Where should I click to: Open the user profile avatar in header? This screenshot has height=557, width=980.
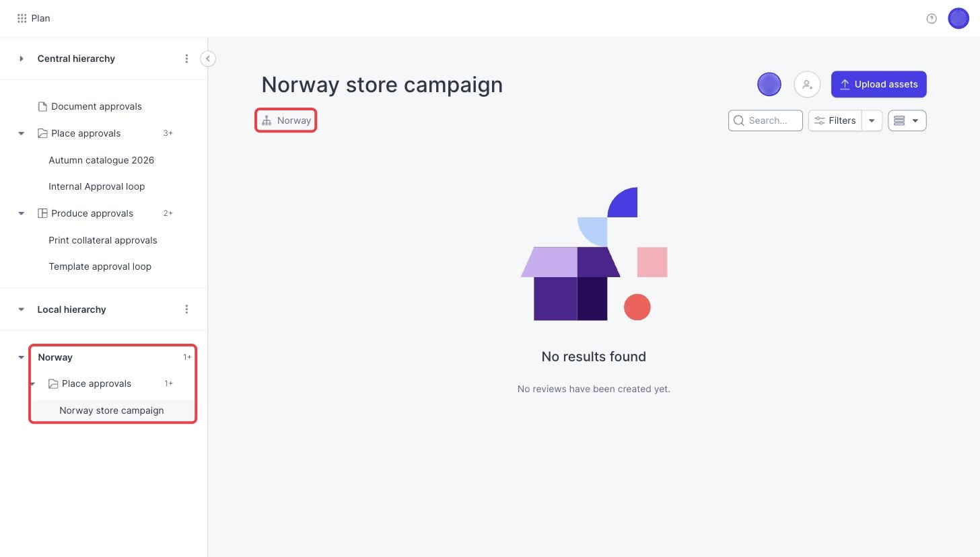tap(958, 18)
